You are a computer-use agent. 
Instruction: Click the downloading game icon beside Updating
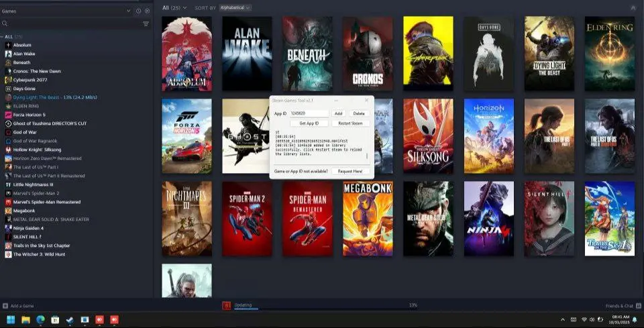(x=226, y=305)
